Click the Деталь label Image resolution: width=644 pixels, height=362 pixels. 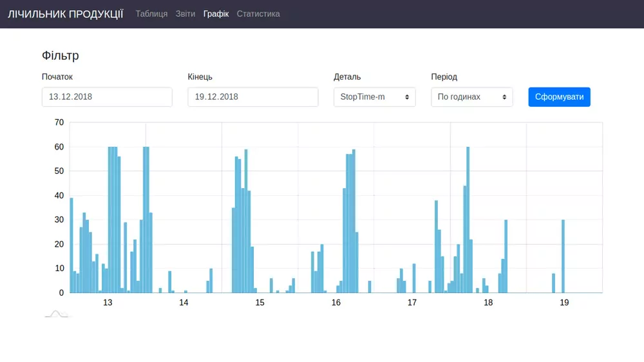pos(347,77)
